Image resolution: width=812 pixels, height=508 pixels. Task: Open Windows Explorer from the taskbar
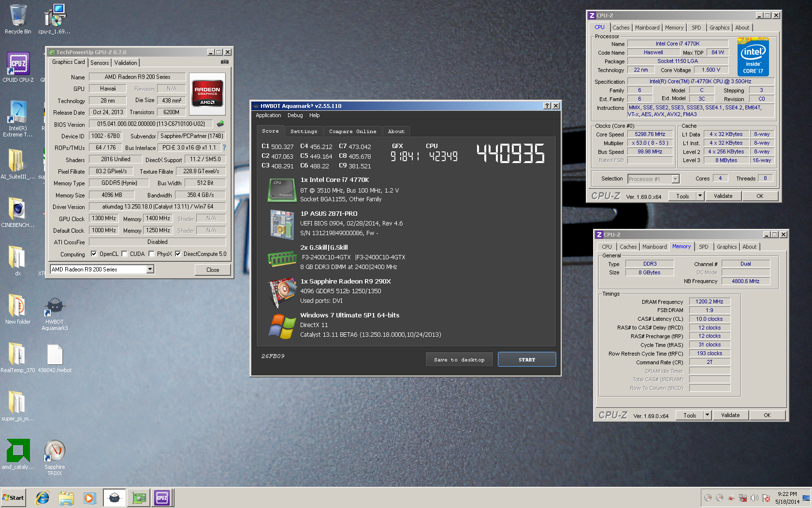(x=66, y=498)
